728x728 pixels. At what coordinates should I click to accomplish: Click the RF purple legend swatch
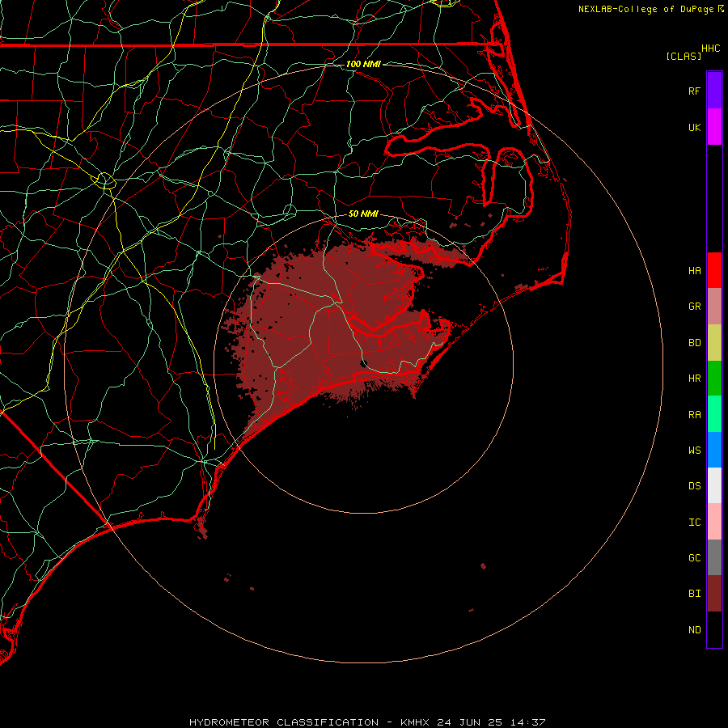coord(714,91)
